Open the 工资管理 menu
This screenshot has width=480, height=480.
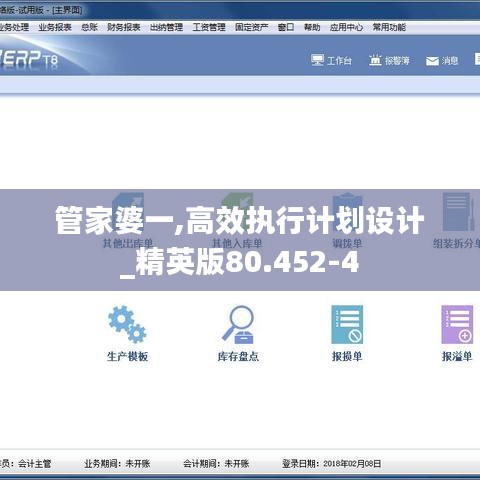(209, 27)
